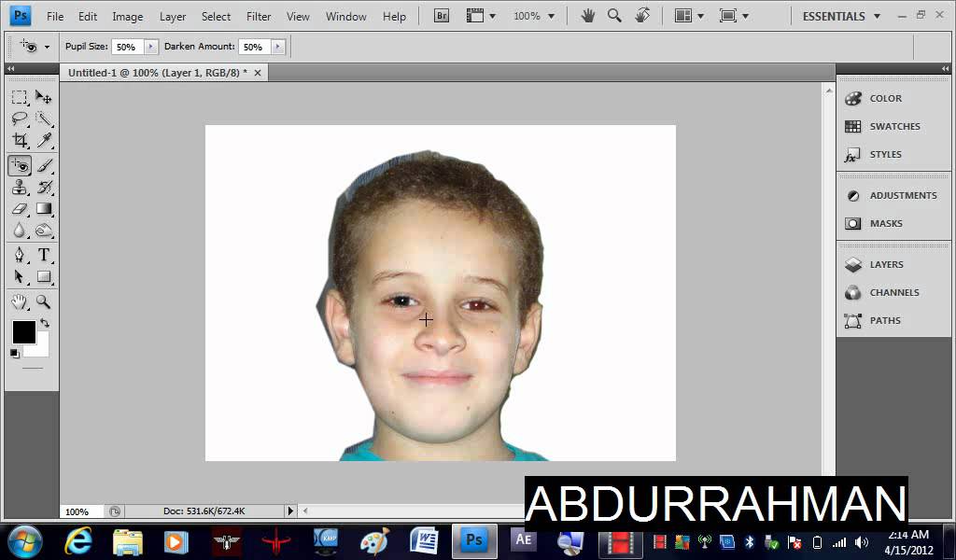Viewport: 956px width, 560px height.
Task: Reset default foreground and background colors
Action: 15,354
